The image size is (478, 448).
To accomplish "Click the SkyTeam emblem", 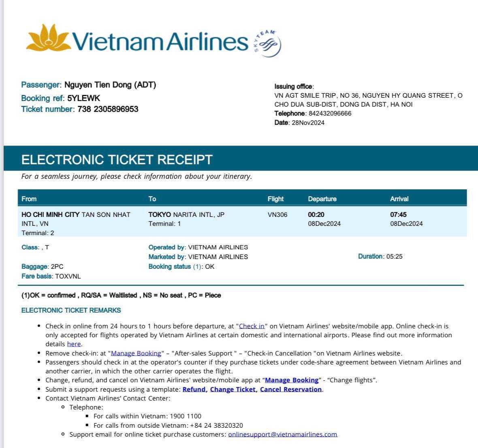I will click(x=267, y=43).
